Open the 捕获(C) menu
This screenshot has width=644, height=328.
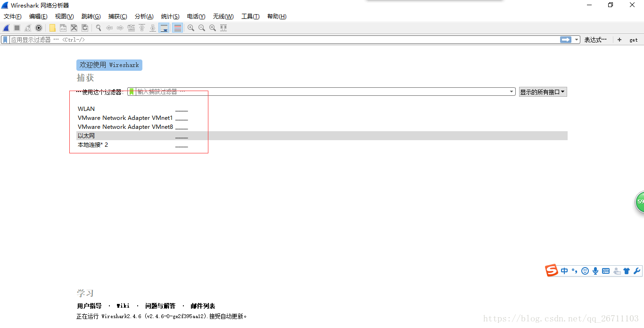tap(118, 17)
